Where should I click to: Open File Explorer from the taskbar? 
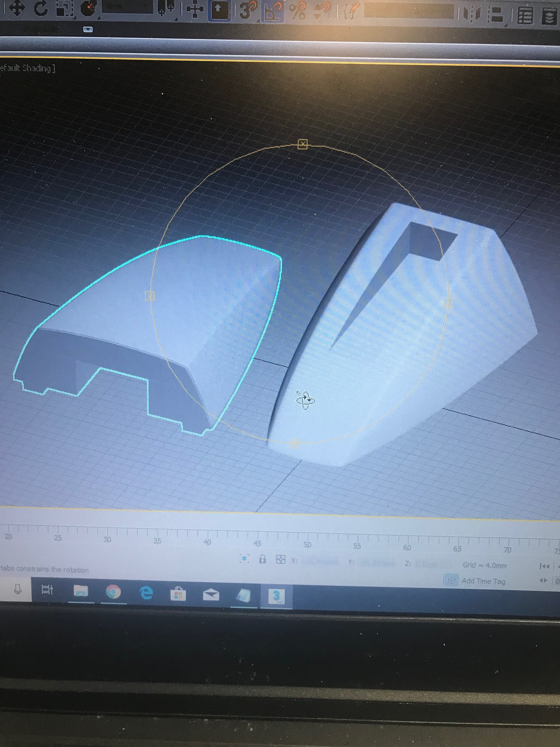81,591
